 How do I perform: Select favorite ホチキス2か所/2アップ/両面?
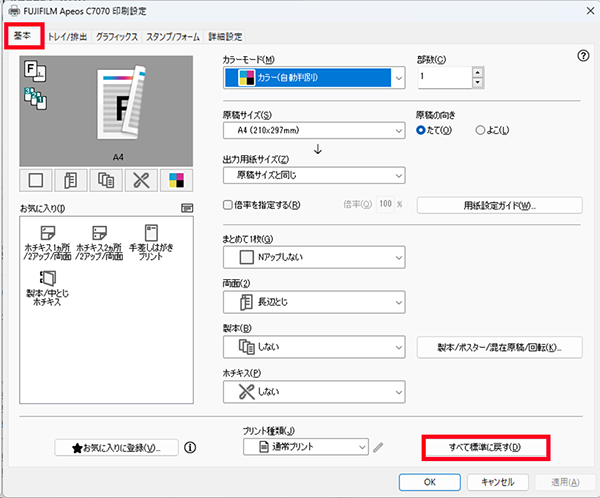(x=99, y=243)
